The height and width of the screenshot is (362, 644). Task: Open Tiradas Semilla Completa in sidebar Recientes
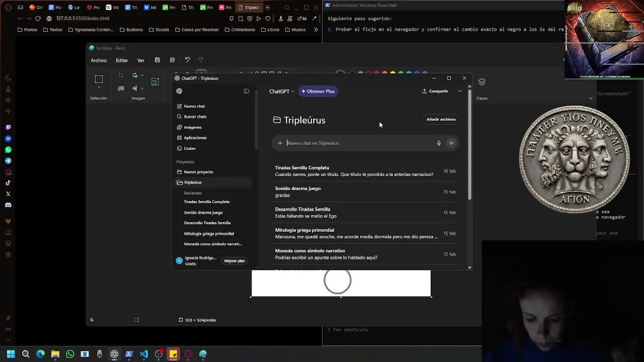pos(207,202)
